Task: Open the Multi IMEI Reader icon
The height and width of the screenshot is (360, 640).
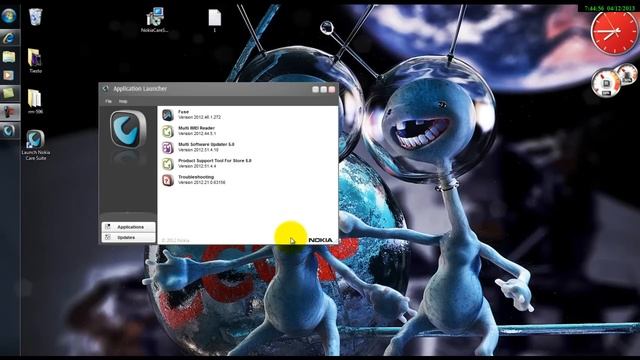Action: 168,131
